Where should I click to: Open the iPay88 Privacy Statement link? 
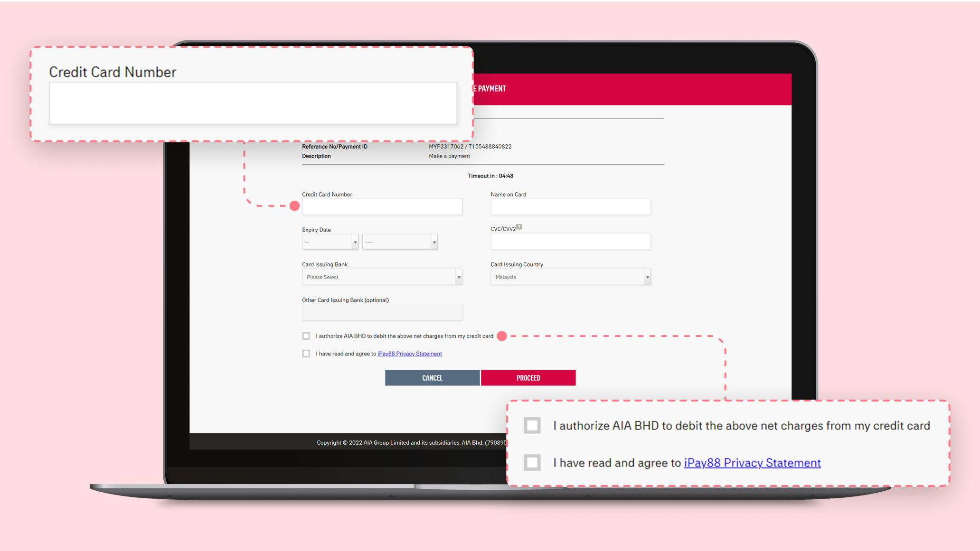point(409,353)
